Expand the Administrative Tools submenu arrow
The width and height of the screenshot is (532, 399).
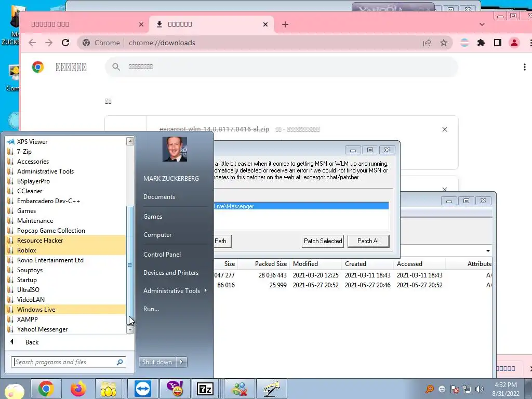[206, 290]
